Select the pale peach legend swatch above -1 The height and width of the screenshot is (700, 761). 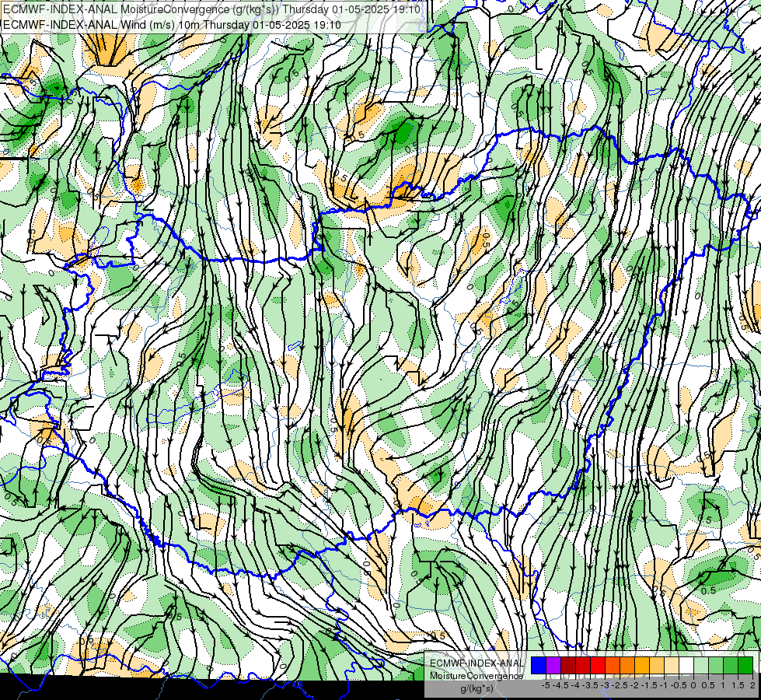[x=672, y=666]
